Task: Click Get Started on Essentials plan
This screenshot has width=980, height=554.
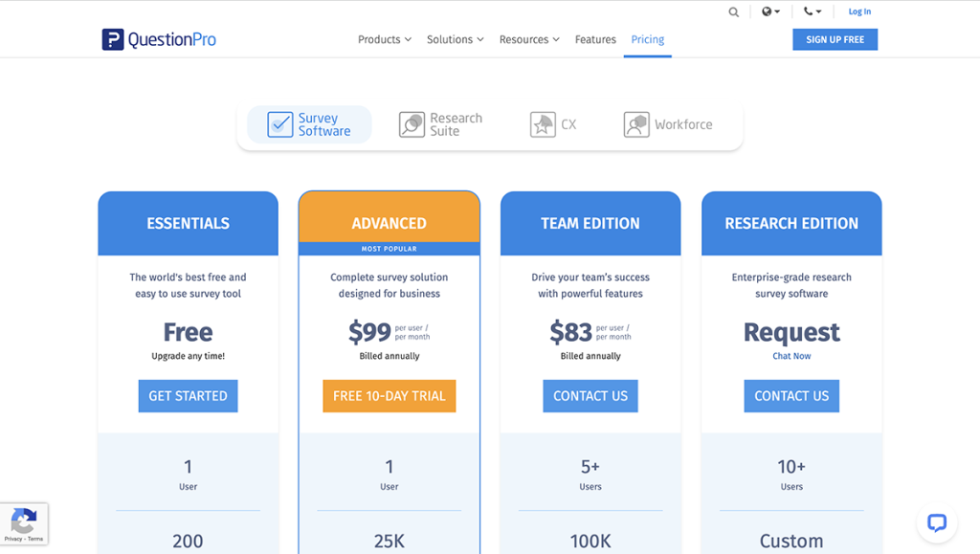Action: tap(188, 395)
